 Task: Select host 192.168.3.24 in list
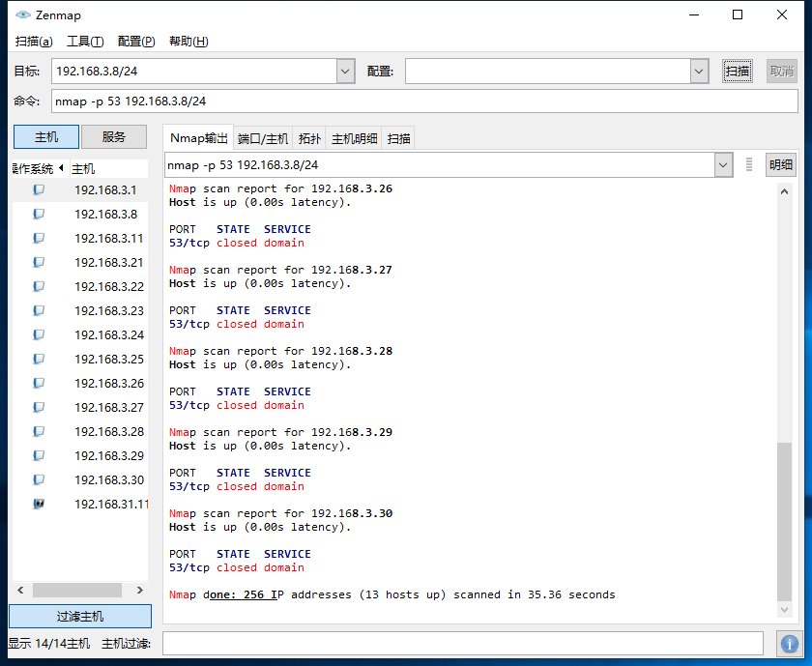pyautogui.click(x=80, y=334)
